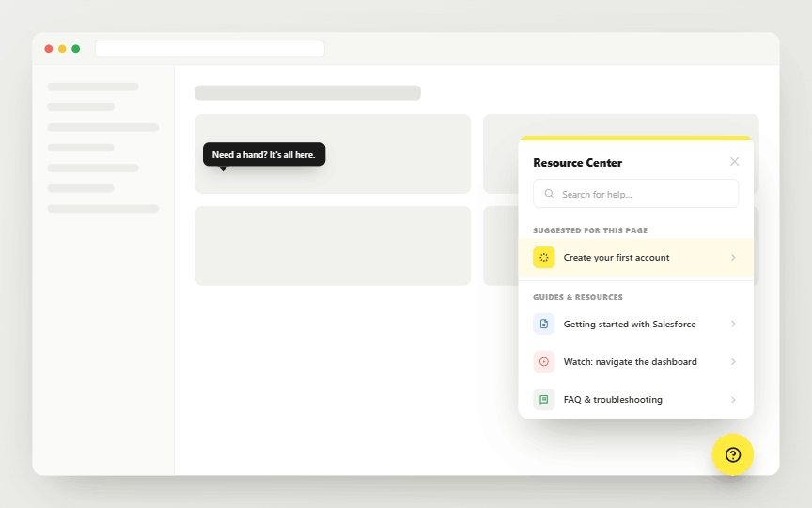Open Create your first account text
Screen dimensions: 812x508
(x=617, y=257)
